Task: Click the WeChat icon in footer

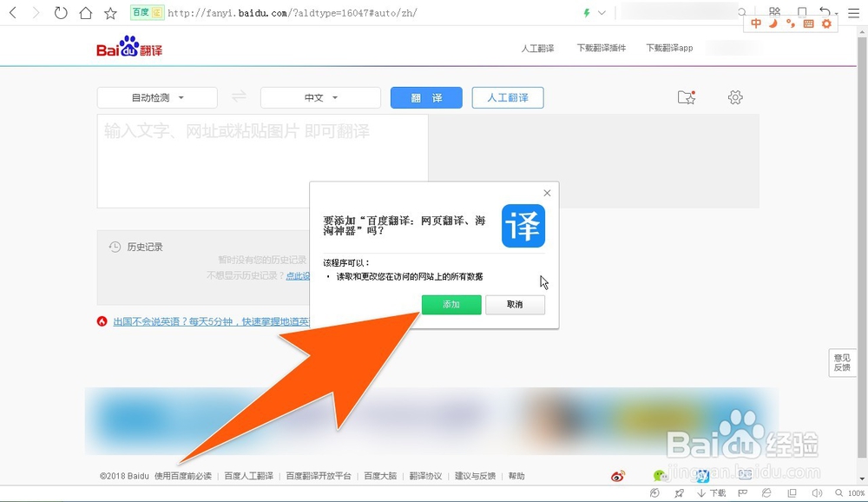Action: coord(660,475)
